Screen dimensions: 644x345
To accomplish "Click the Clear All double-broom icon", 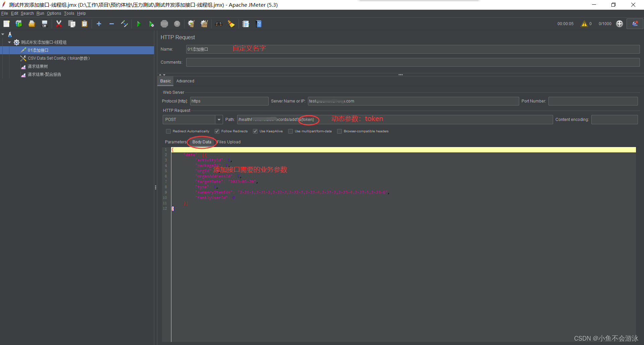I will tap(204, 24).
